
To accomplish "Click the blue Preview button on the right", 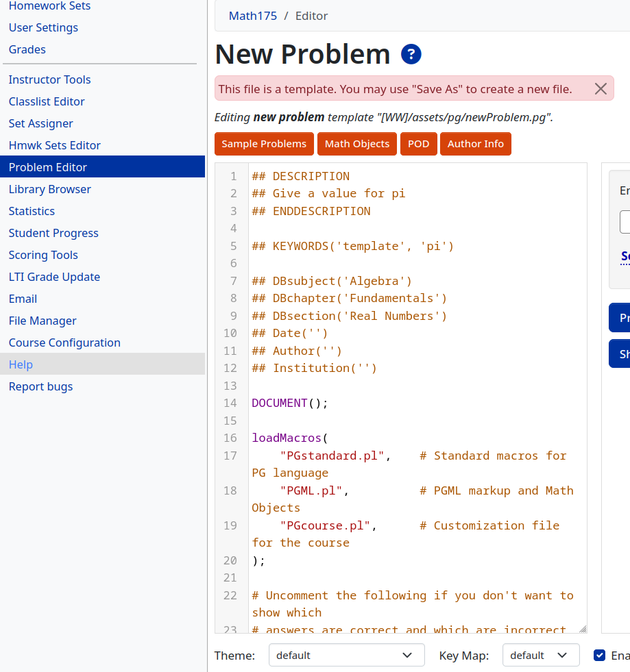I will click(x=624, y=318).
